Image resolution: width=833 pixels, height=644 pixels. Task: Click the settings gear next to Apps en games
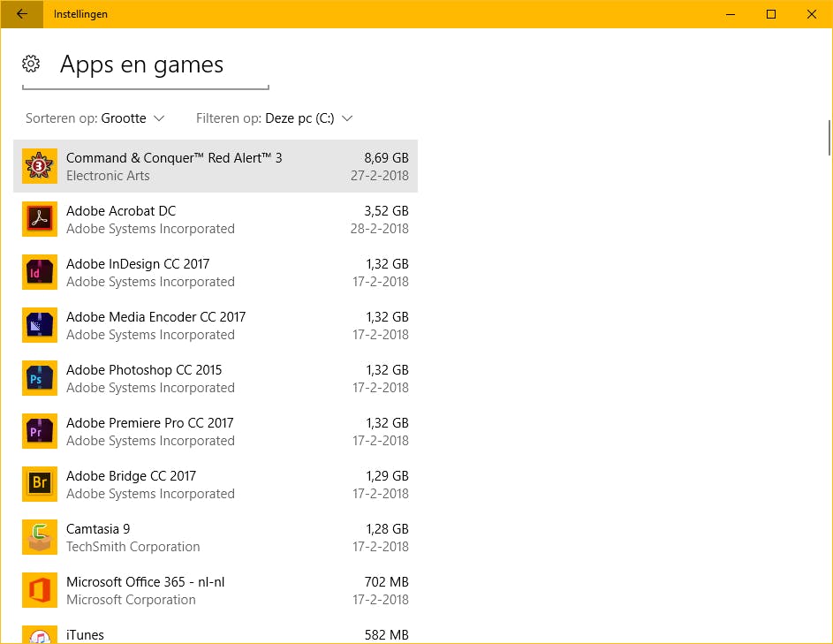pyautogui.click(x=31, y=64)
